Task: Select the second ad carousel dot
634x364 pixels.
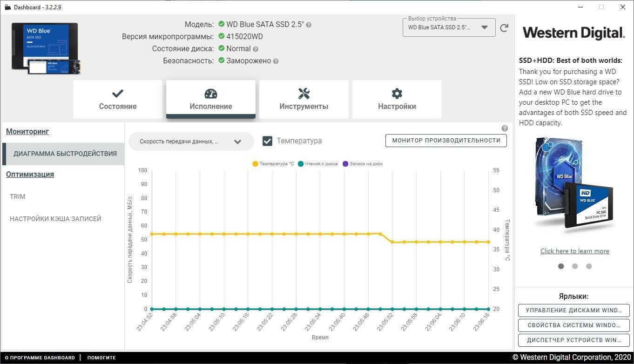Action: tap(575, 266)
